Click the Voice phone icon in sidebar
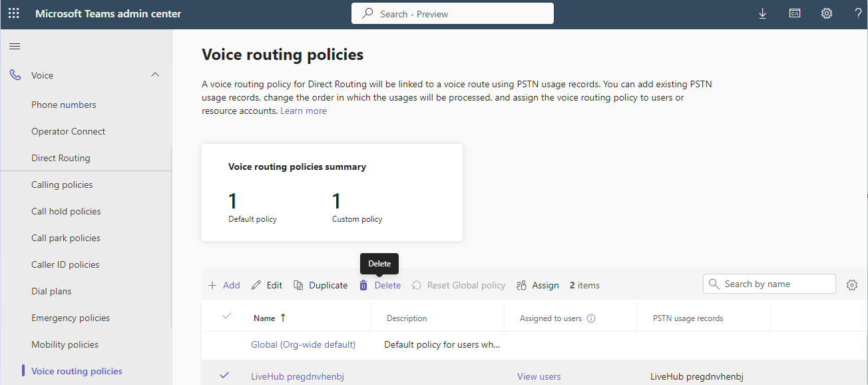This screenshot has height=385, width=868. pyautogui.click(x=15, y=75)
